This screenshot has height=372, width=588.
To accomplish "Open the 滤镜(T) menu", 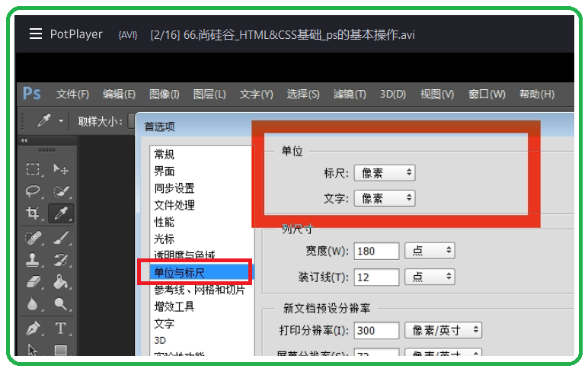I will (350, 94).
